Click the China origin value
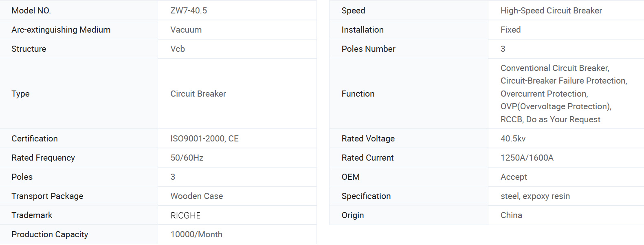Screen dimensions: 644x245 (x=511, y=215)
